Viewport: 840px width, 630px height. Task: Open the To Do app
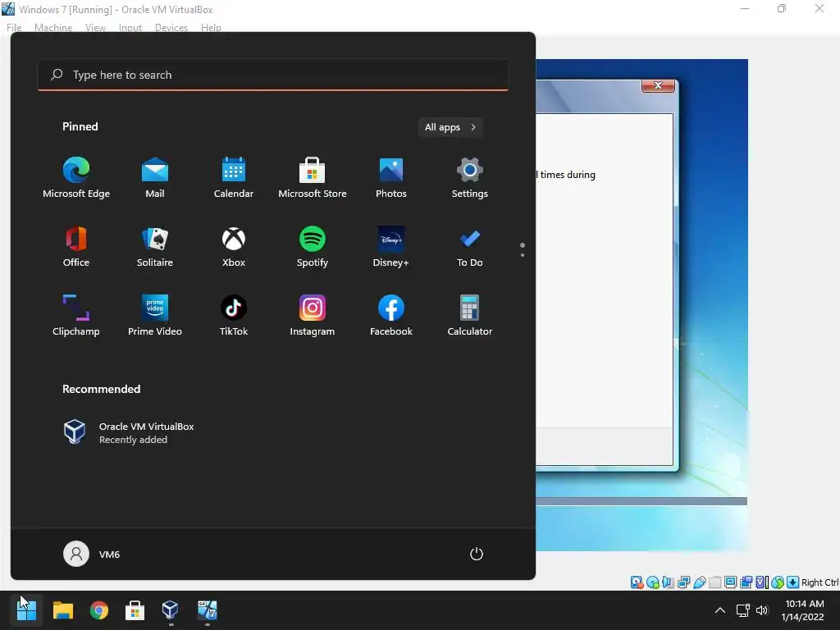tap(470, 246)
